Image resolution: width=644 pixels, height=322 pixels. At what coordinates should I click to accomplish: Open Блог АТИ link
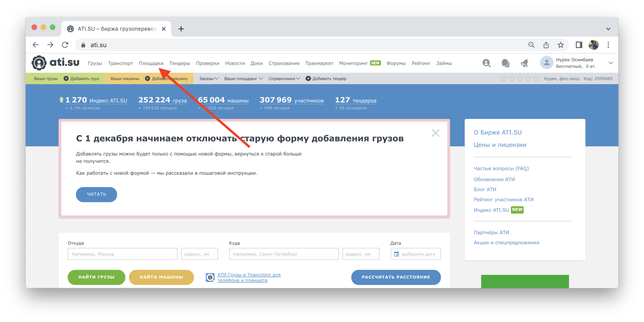pos(485,189)
